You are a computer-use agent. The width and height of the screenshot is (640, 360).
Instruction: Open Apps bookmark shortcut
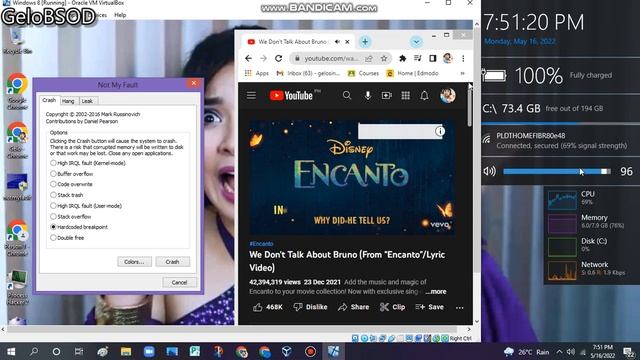(x=256, y=73)
